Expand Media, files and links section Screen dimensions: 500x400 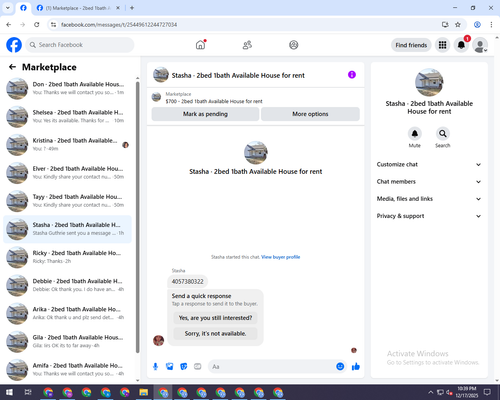[x=429, y=199]
